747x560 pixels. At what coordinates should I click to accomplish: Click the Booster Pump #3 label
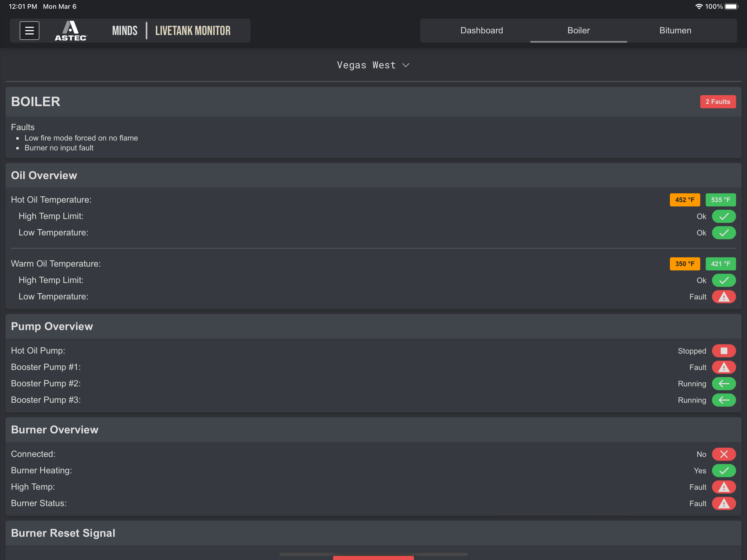point(46,400)
